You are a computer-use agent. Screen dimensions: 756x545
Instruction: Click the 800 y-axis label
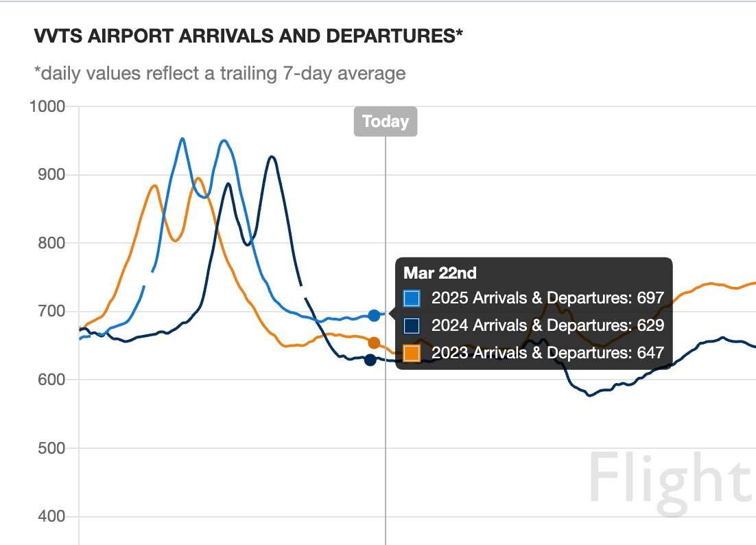tap(52, 243)
